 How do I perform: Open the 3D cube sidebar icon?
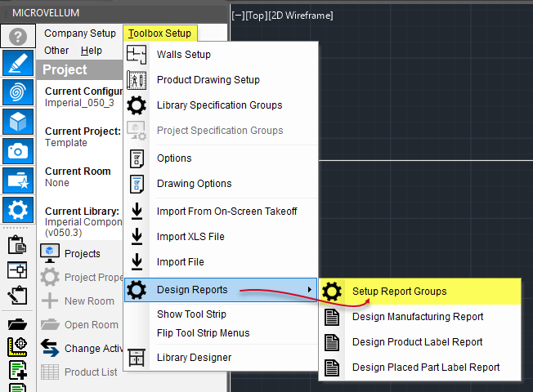pos(18,122)
